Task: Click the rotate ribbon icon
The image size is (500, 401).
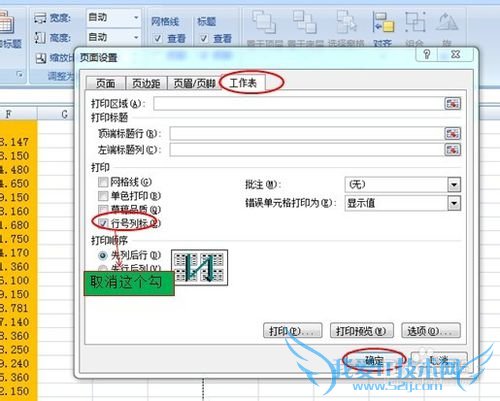Action: coord(447,22)
